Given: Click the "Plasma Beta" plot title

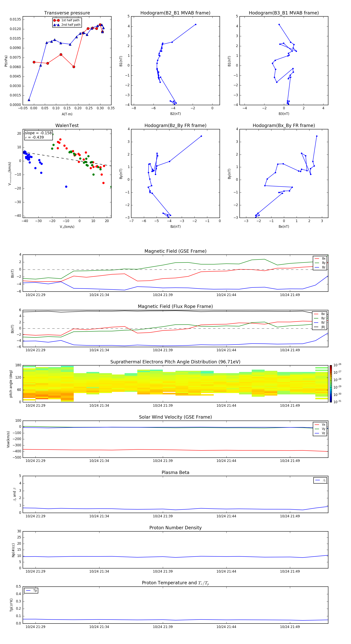Looking at the screenshot, I should 175,473.
